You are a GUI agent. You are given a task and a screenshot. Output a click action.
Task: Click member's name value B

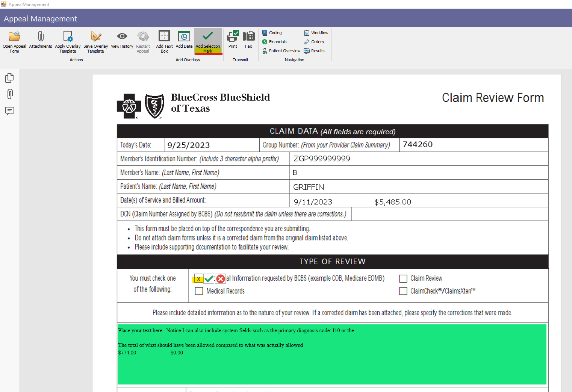point(295,173)
